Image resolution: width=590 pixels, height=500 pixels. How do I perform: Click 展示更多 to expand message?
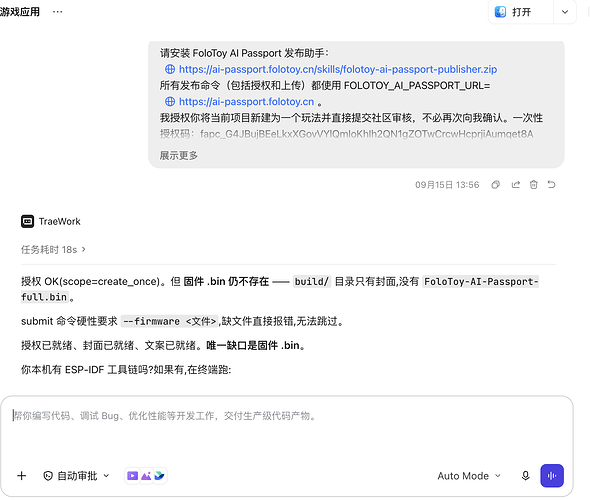pyautogui.click(x=179, y=155)
